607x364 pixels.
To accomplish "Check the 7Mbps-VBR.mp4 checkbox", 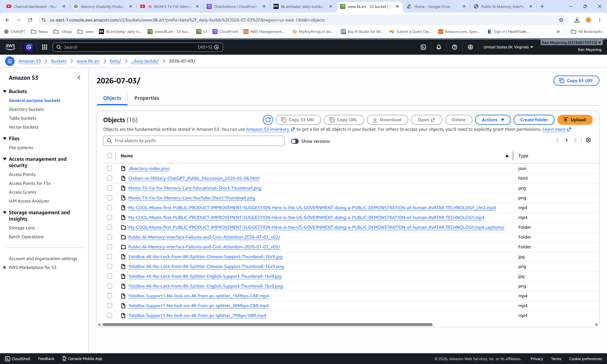I will [109, 315].
